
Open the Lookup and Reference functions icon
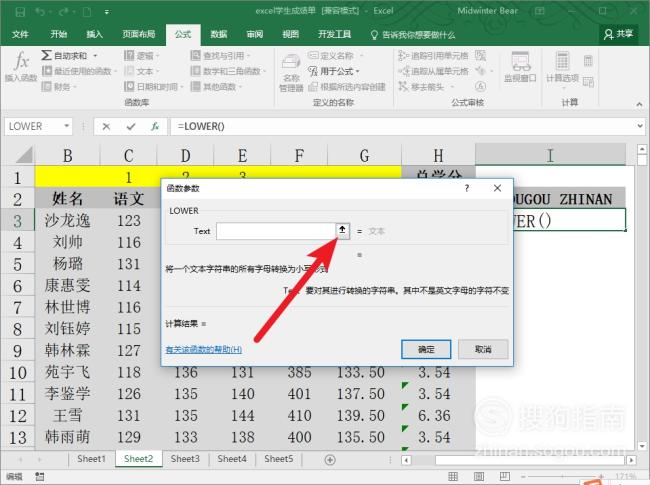coord(195,55)
